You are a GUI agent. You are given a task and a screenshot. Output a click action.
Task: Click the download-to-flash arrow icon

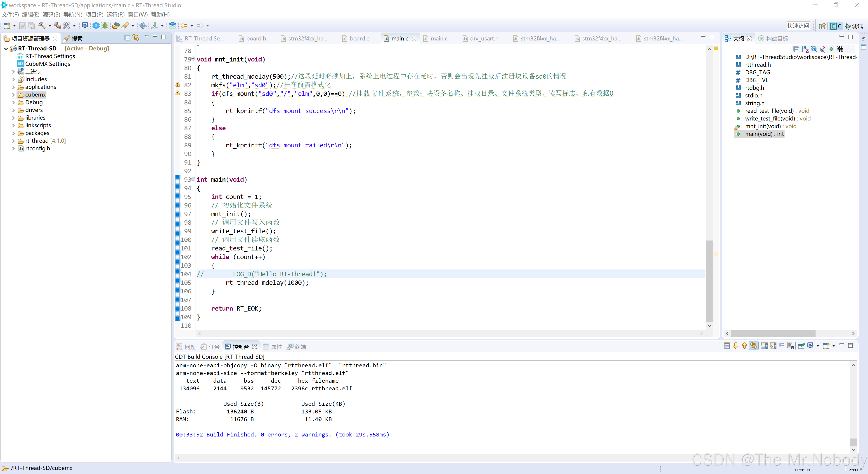[154, 26]
